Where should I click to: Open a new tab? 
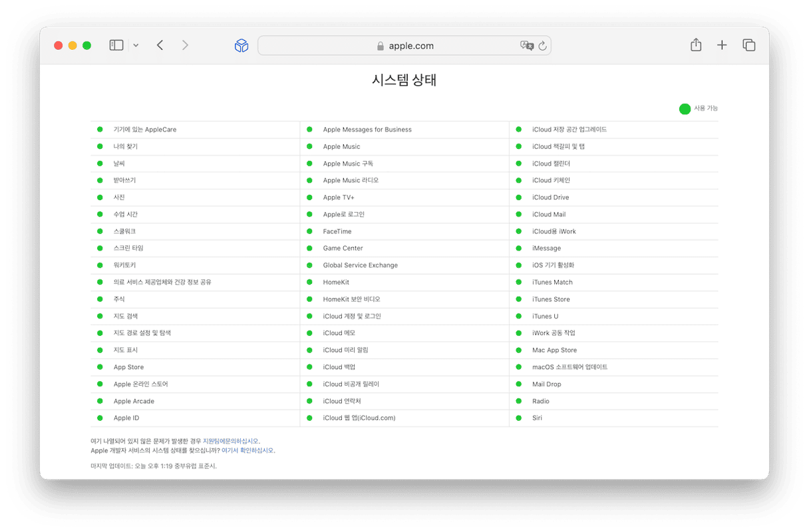coord(722,45)
